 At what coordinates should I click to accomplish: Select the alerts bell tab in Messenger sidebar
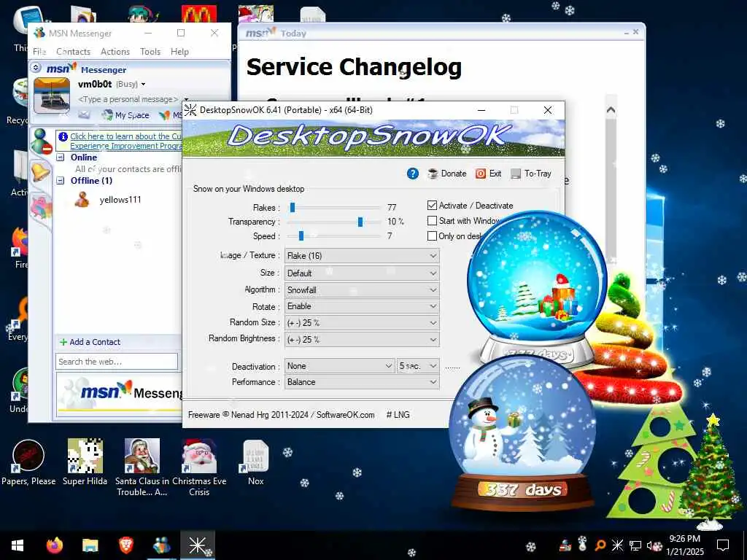[x=41, y=171]
